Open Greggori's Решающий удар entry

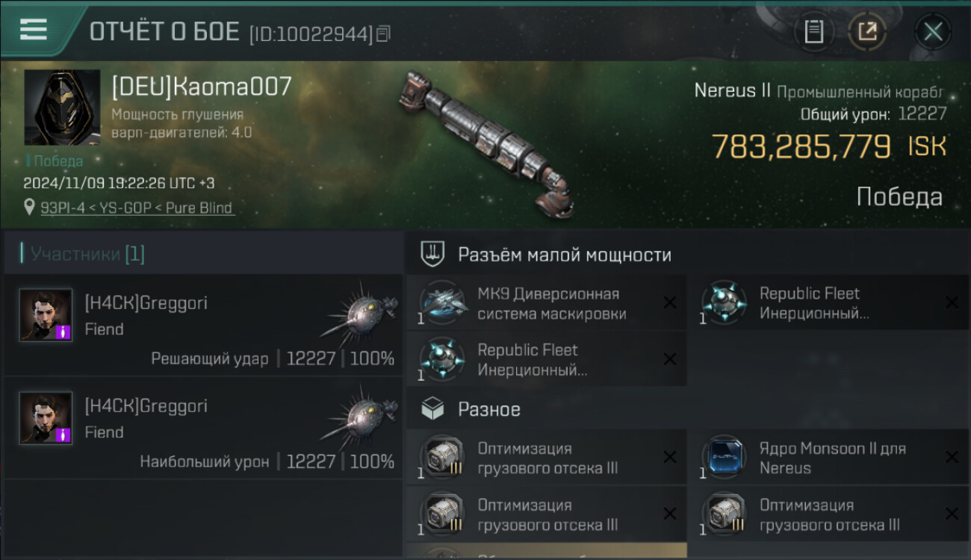coord(203,326)
